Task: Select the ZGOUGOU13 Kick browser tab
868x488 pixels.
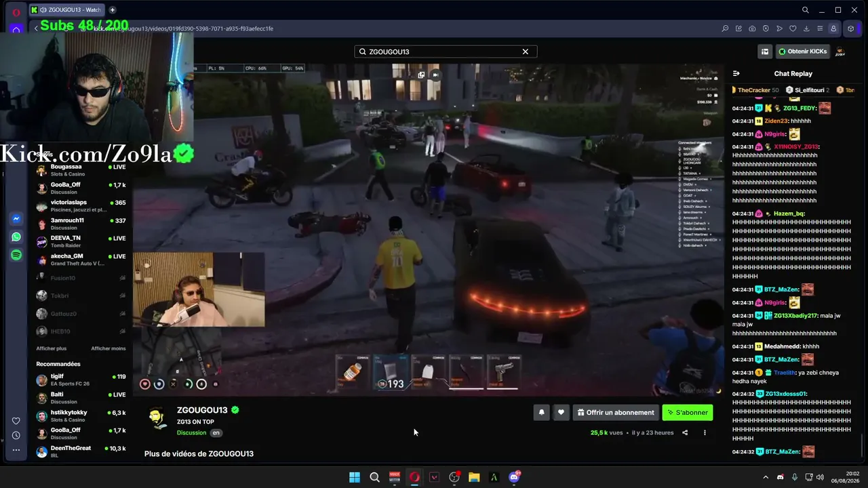Action: click(66, 10)
